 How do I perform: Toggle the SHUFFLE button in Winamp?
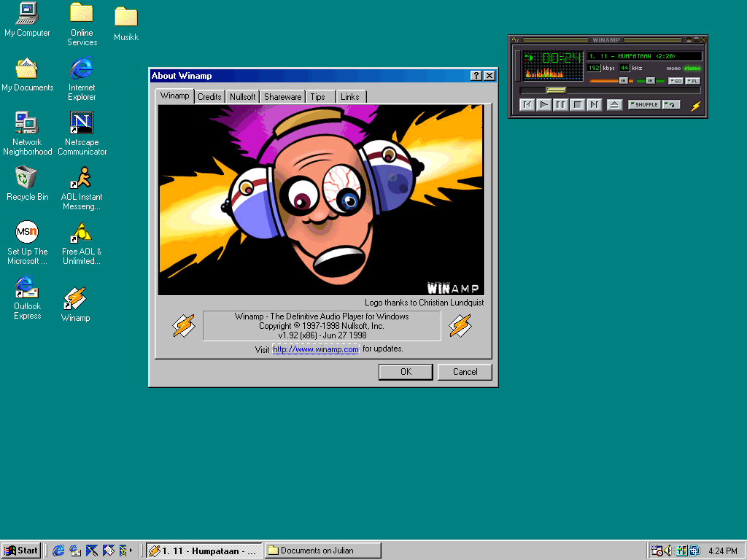(x=644, y=105)
